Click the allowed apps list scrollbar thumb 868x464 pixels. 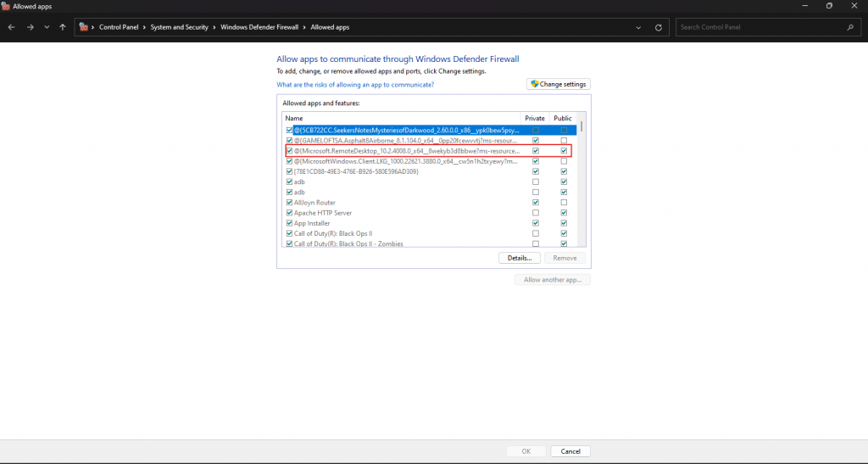point(581,126)
